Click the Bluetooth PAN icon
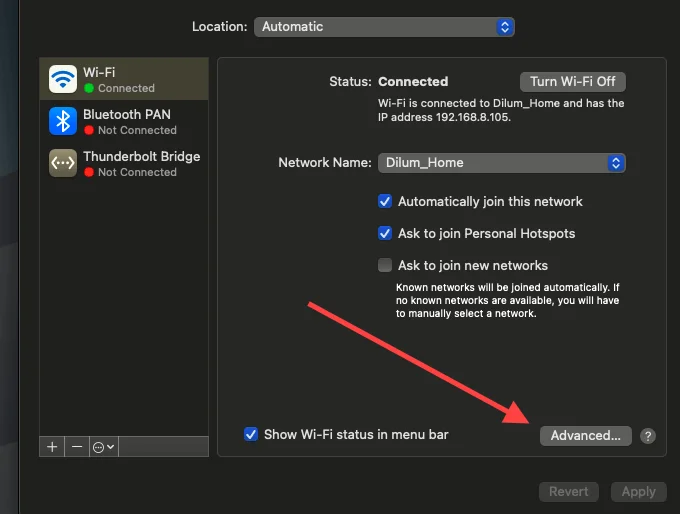Viewport: 680px width, 514px height. (63, 121)
